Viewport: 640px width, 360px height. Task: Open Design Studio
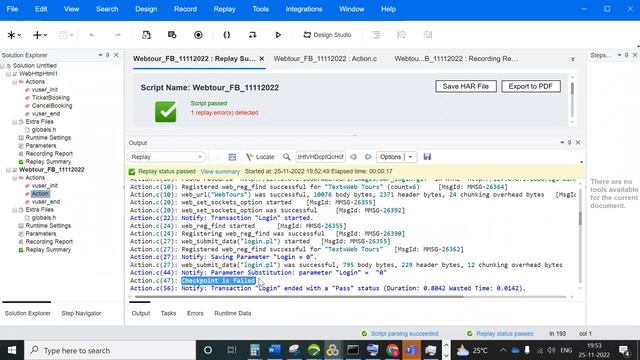tap(327, 35)
